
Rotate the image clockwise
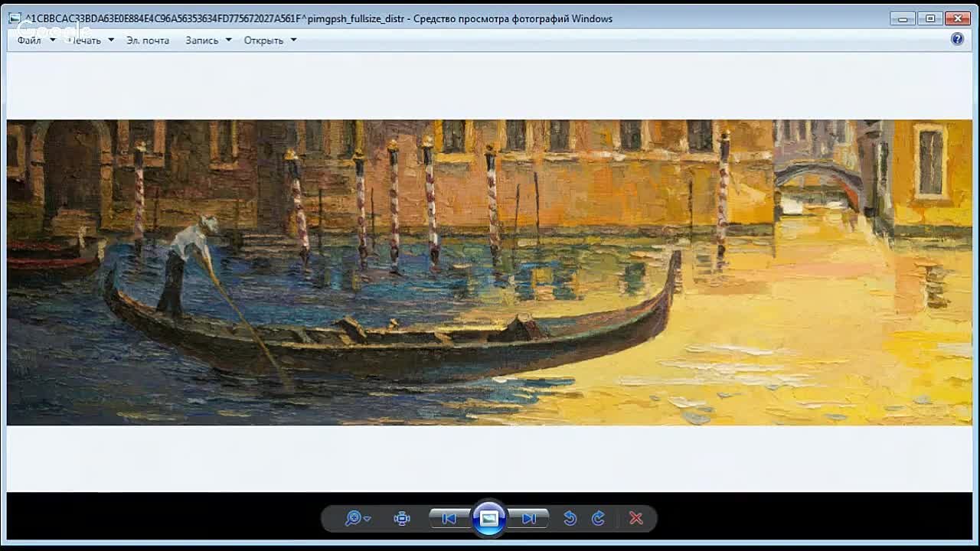(598, 518)
